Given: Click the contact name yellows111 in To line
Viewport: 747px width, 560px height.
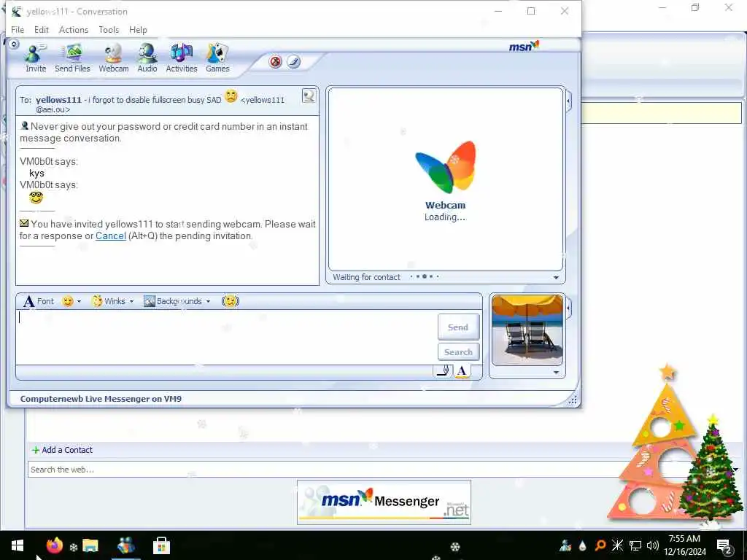Looking at the screenshot, I should coord(58,100).
